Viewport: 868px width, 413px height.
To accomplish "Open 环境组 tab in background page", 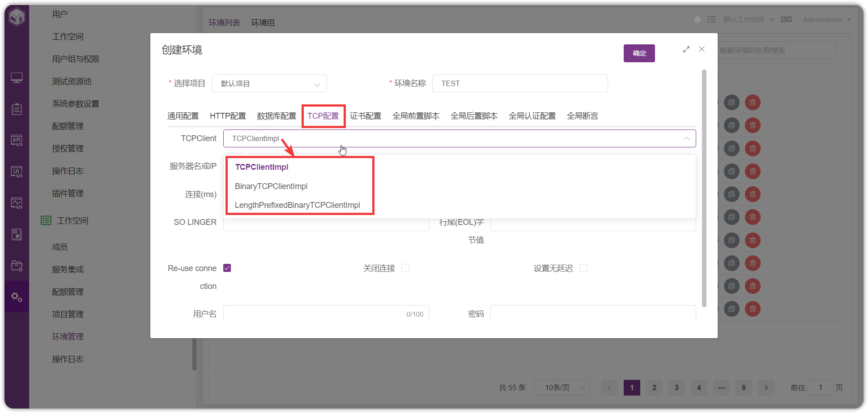I will [x=263, y=23].
